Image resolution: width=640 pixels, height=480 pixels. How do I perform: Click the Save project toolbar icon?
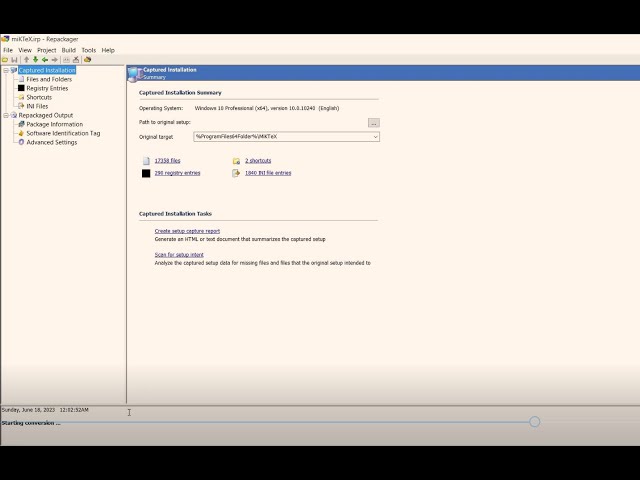(14, 60)
